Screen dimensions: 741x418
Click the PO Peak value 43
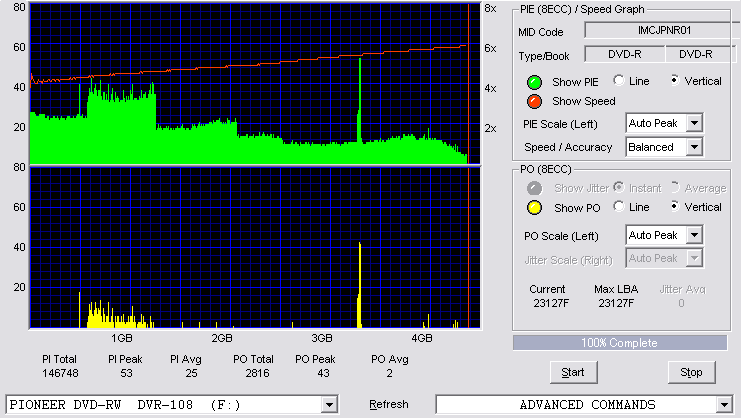(323, 373)
